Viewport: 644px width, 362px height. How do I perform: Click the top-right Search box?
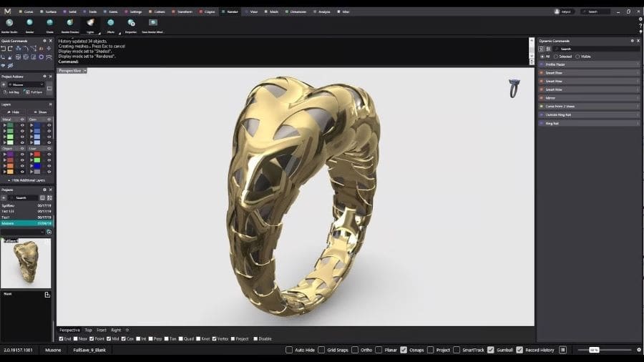point(596,11)
